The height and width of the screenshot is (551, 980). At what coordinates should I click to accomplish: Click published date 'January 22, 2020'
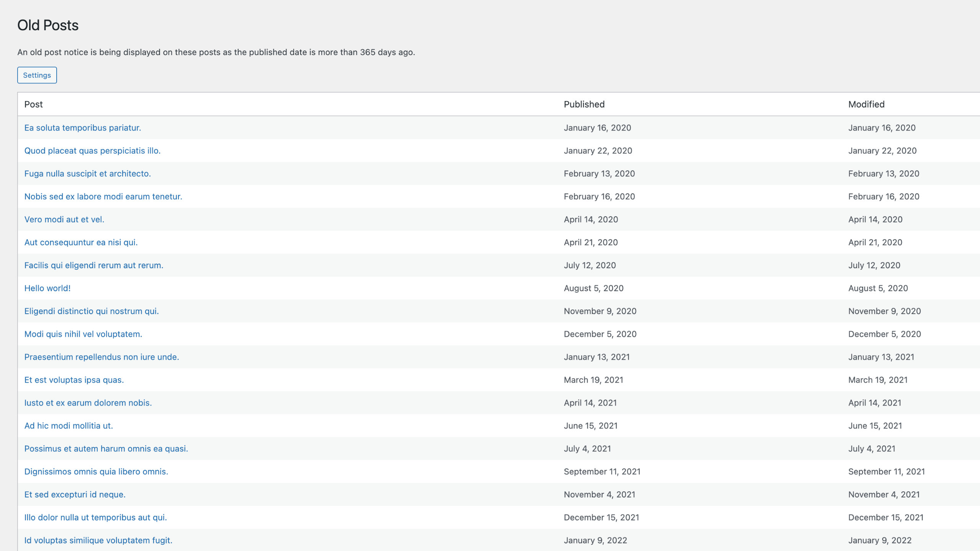click(598, 151)
